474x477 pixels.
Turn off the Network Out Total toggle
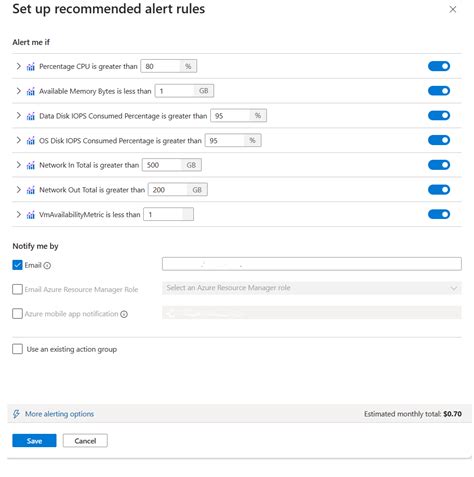(x=439, y=190)
